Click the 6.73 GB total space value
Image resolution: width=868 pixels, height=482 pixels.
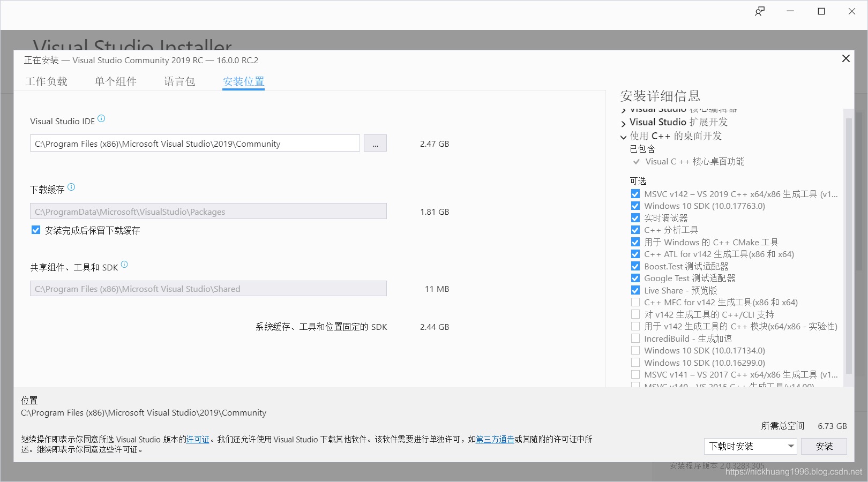[832, 426]
